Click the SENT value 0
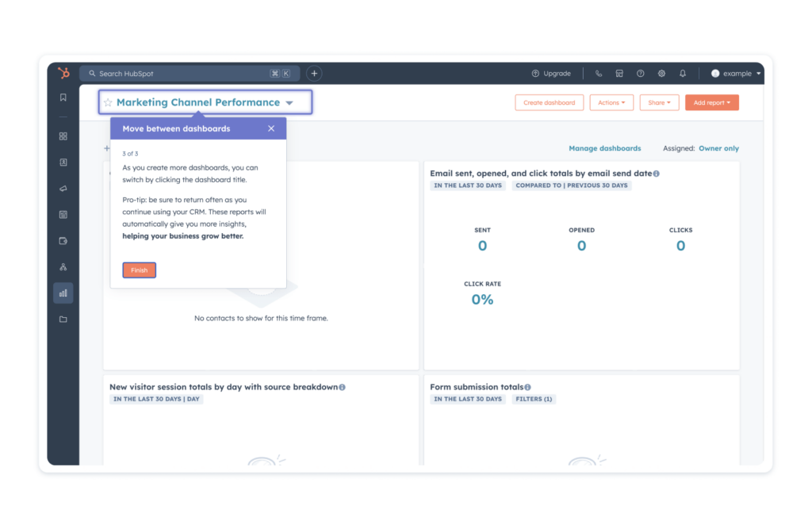 [483, 246]
